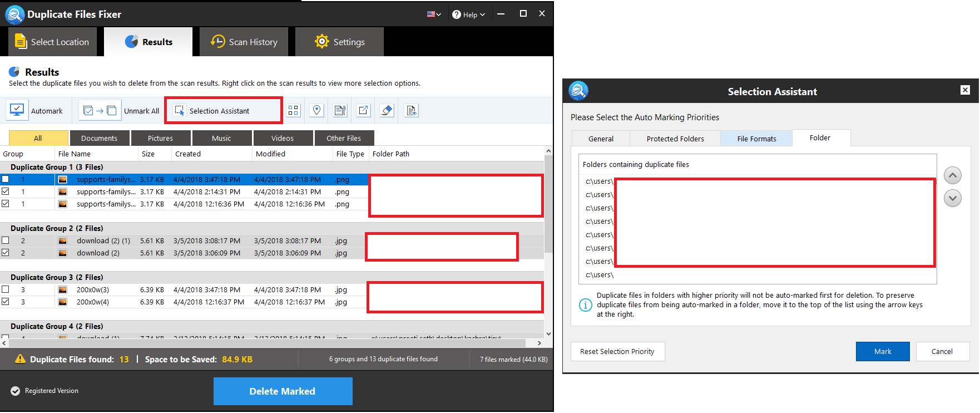Viewport: 980px width, 413px height.
Task: Click the location pin toolbar icon
Action: 317,110
